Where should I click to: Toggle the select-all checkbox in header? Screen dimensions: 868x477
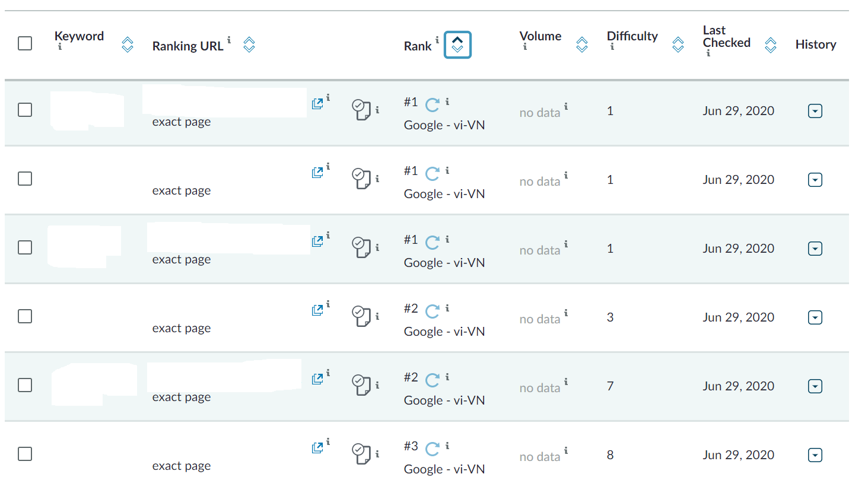click(25, 43)
